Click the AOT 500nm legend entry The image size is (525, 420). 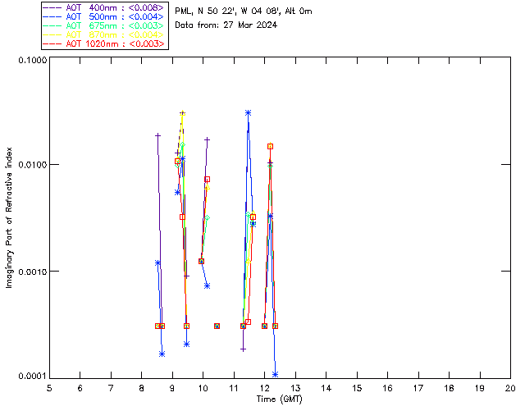click(x=105, y=16)
